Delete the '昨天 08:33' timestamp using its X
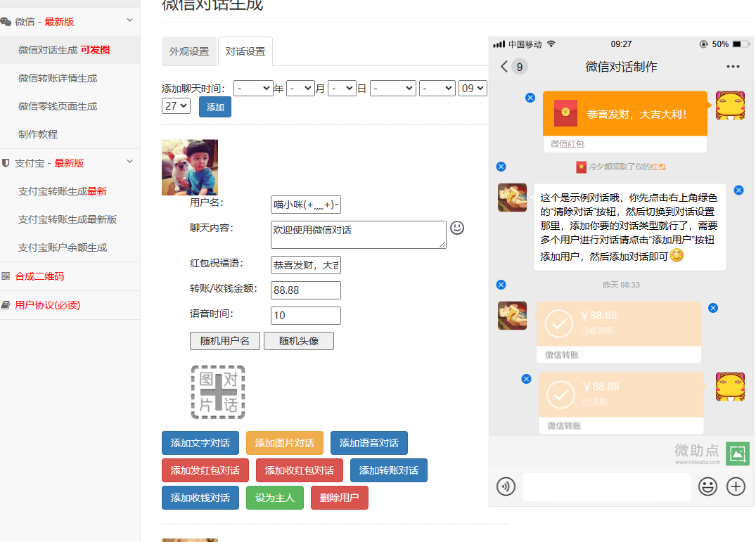 coord(501,285)
